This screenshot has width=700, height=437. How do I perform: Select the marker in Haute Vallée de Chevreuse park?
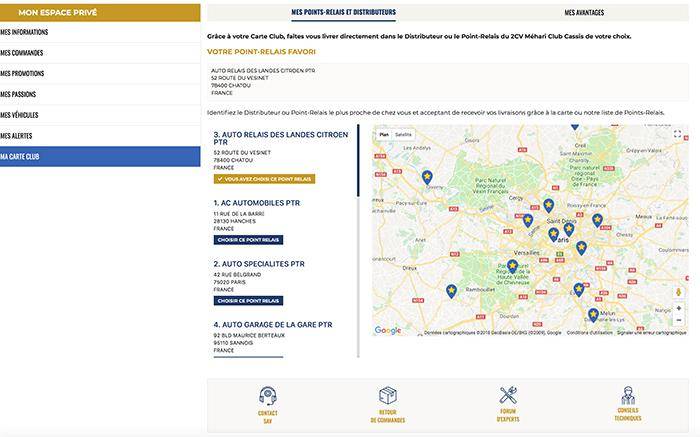coord(512,266)
